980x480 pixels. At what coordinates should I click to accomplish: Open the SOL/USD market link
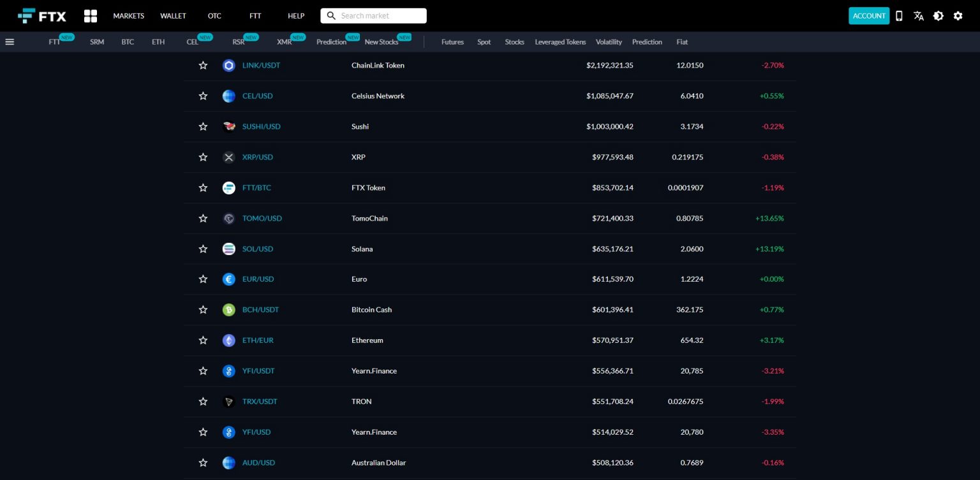coord(258,249)
